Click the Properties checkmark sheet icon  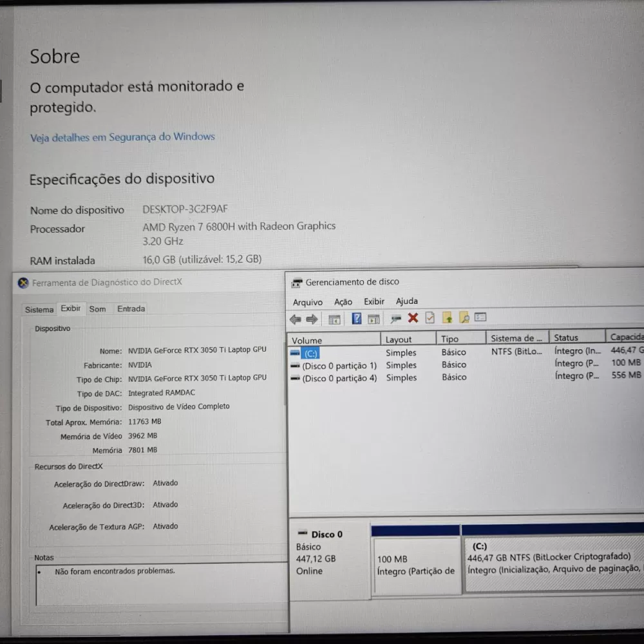(x=430, y=317)
